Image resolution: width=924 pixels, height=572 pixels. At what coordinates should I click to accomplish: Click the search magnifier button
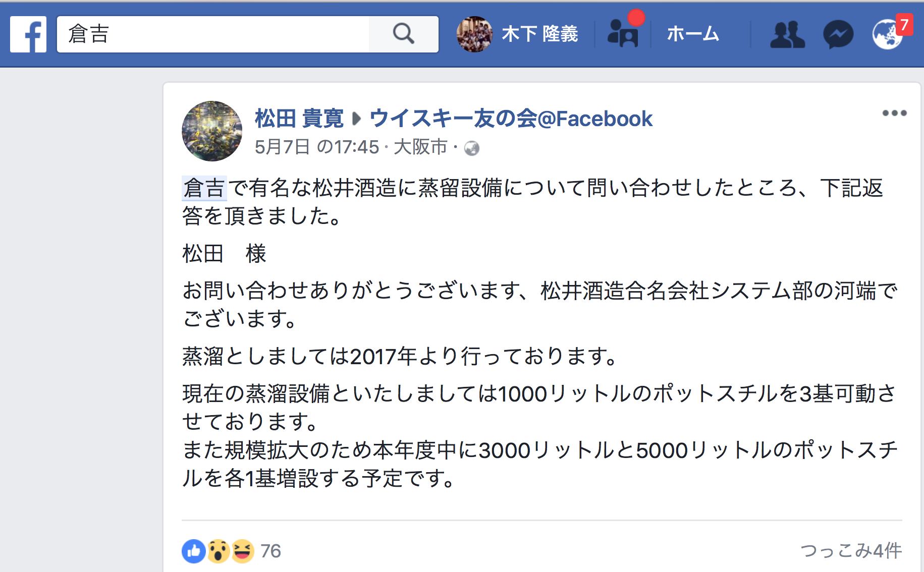[404, 34]
